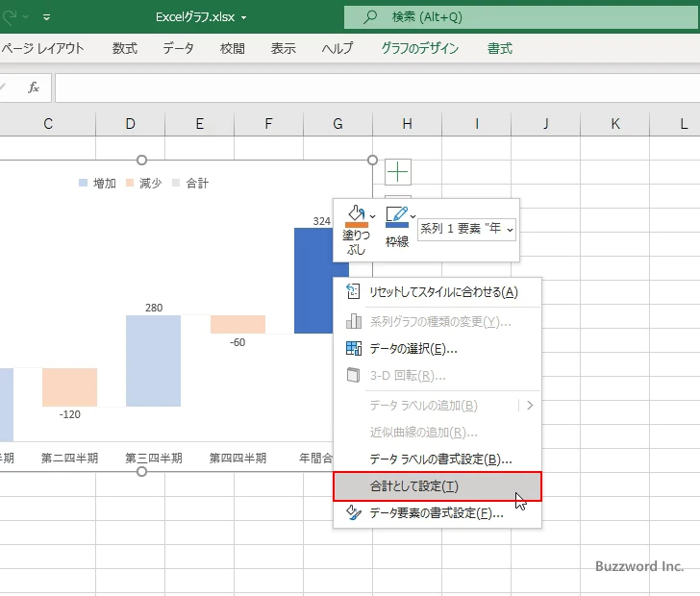
Task: Click 'データ ラベルの追加(B)' menu entry
Action: click(x=437, y=405)
